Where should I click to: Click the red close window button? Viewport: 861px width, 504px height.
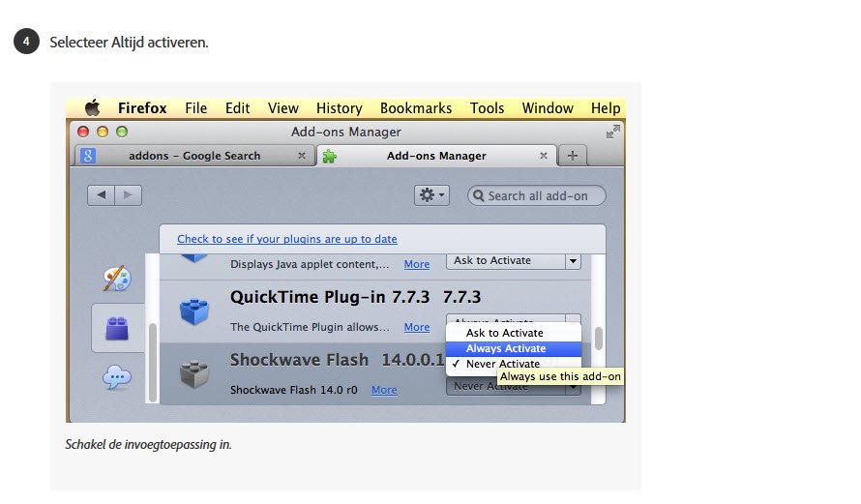tap(83, 132)
